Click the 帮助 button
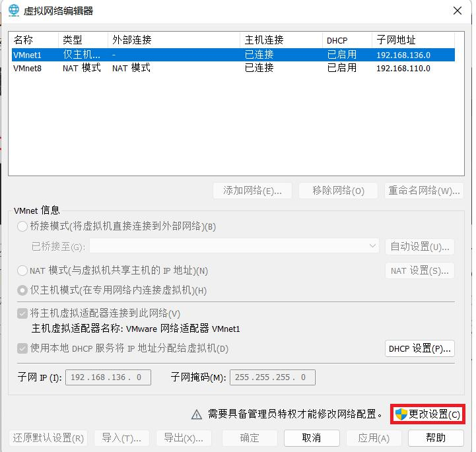 pyautogui.click(x=436, y=438)
